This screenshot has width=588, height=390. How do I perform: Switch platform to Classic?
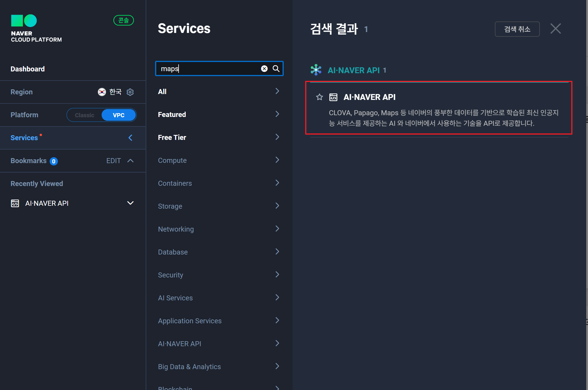coord(85,115)
